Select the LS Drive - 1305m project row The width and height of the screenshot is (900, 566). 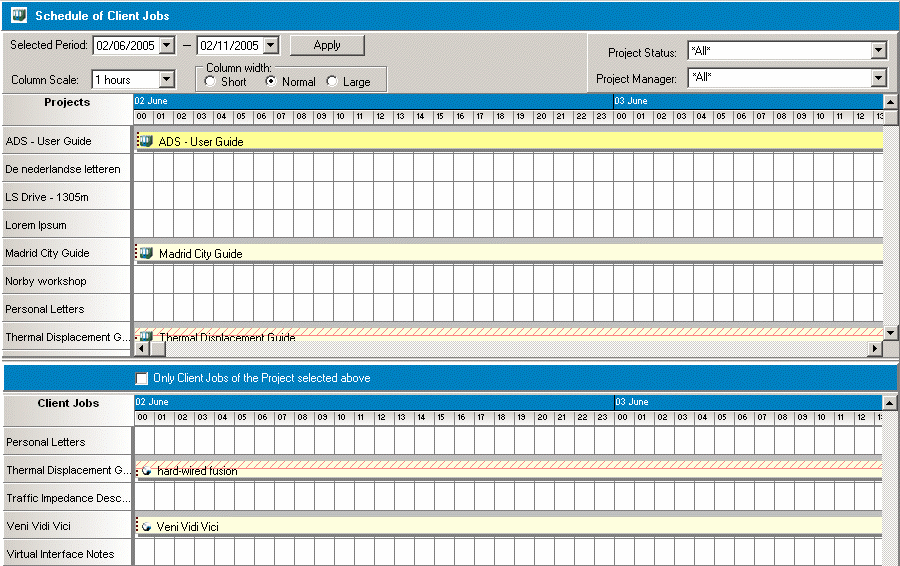point(67,197)
